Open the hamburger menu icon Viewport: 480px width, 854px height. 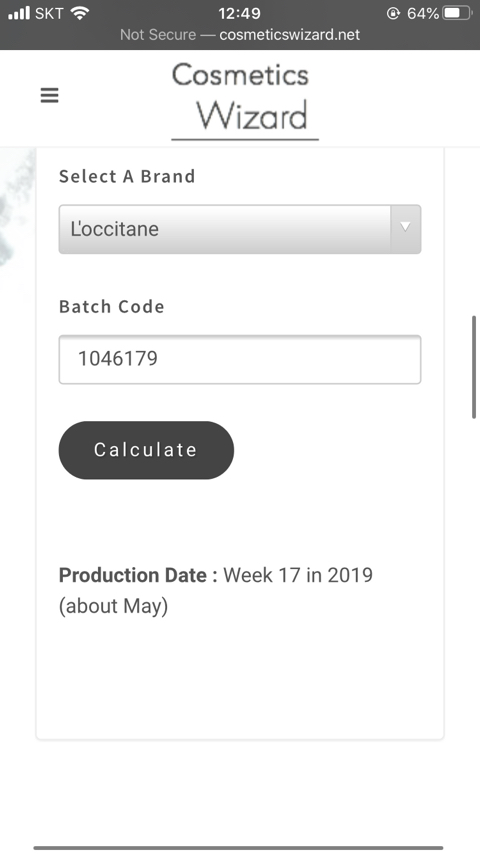(x=50, y=95)
